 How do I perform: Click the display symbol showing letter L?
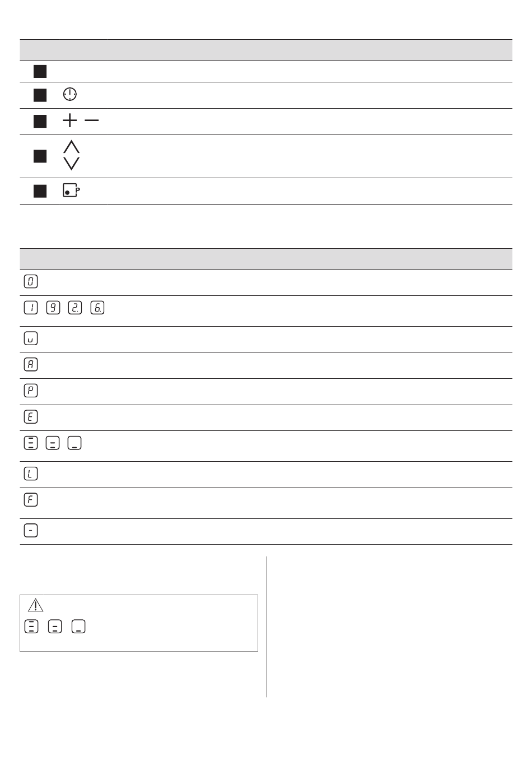(31, 474)
